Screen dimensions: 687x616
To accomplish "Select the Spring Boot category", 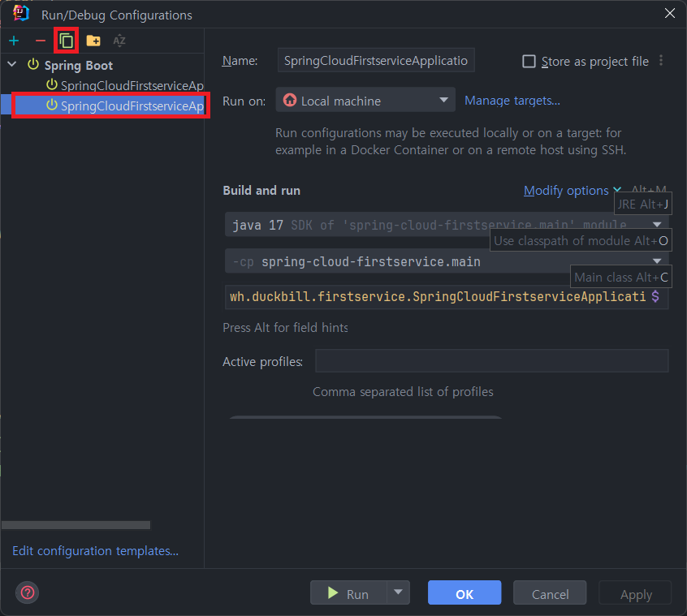I will tap(79, 65).
